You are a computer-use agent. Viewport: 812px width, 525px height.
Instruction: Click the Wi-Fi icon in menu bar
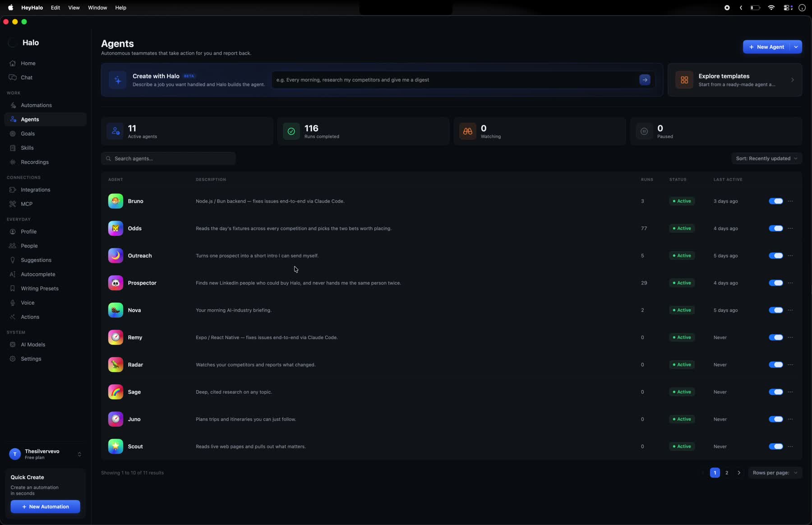click(x=771, y=8)
